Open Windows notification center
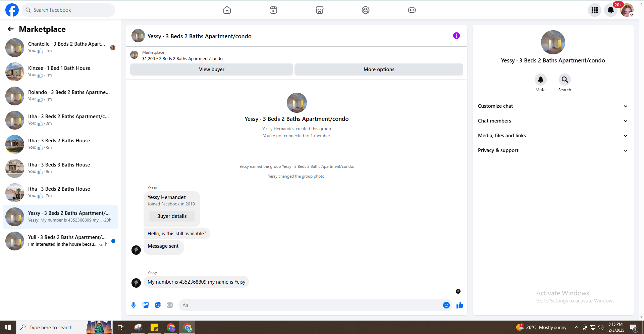This screenshot has width=644, height=334. [634, 327]
